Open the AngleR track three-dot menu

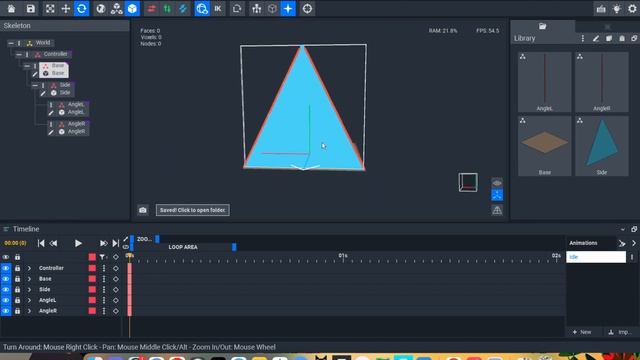pos(104,311)
